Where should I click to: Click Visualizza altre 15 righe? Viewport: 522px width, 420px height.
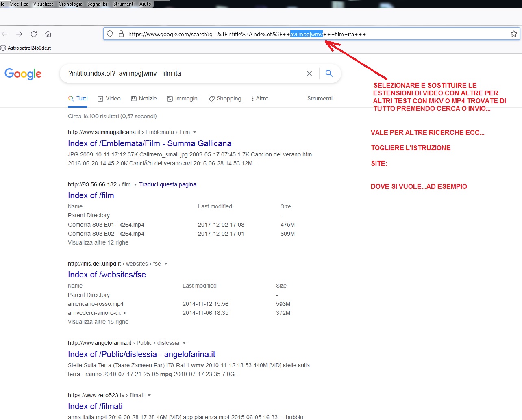click(x=98, y=322)
